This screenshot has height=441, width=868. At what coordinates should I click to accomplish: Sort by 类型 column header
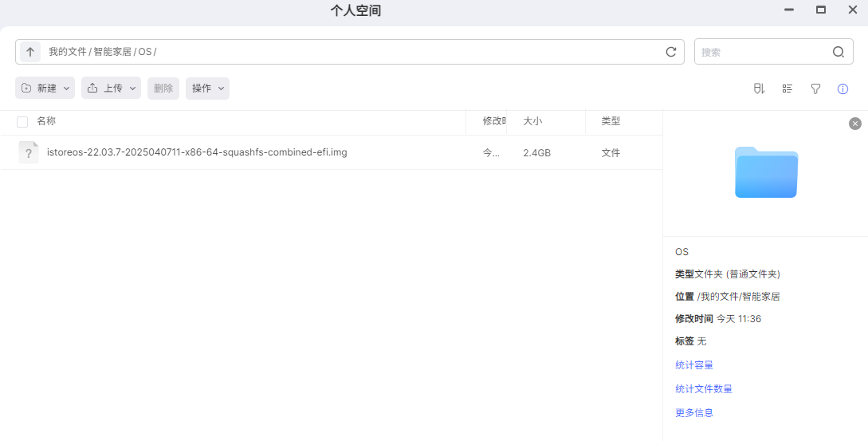coord(611,122)
